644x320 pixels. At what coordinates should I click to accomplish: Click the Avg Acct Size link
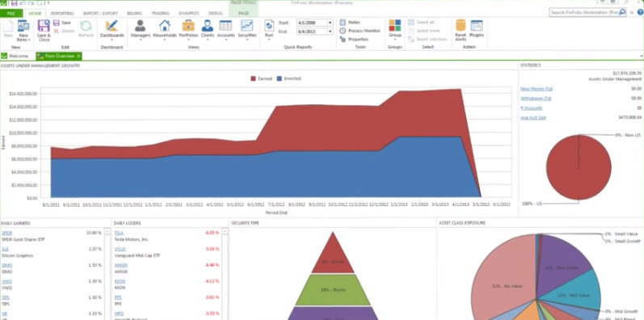[533, 117]
